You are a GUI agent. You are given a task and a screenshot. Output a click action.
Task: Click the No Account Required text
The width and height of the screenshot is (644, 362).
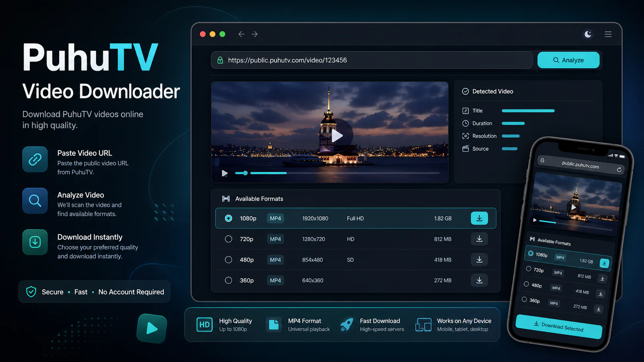coord(131,292)
